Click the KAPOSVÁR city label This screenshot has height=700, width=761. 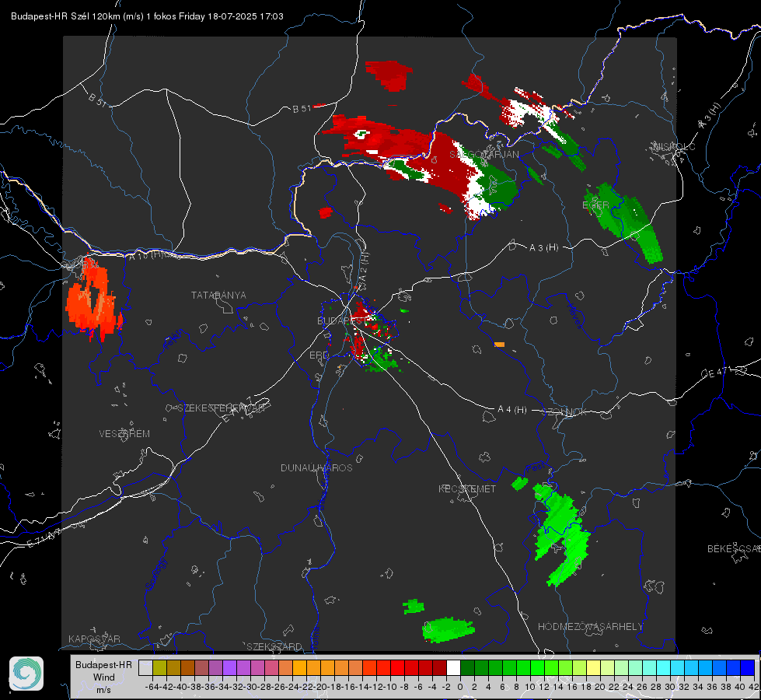pyautogui.click(x=94, y=639)
